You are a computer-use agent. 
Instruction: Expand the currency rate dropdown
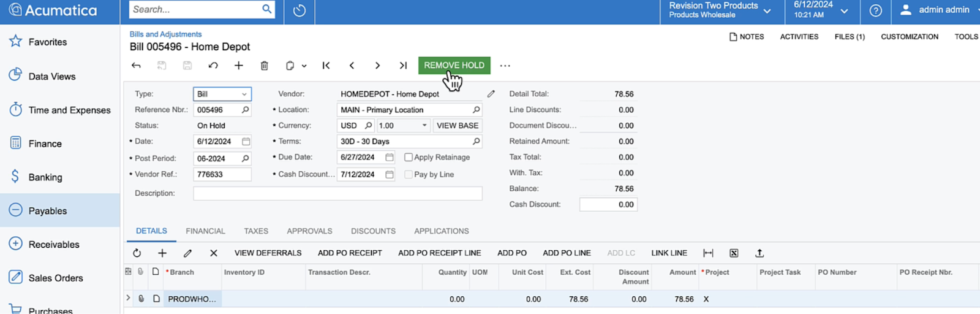424,126
